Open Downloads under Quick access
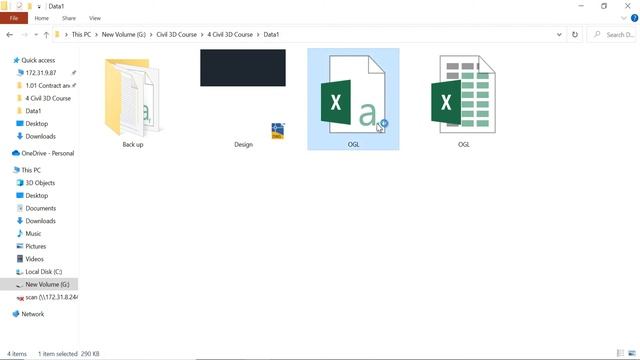Viewport: 640px width, 360px height. click(40, 136)
